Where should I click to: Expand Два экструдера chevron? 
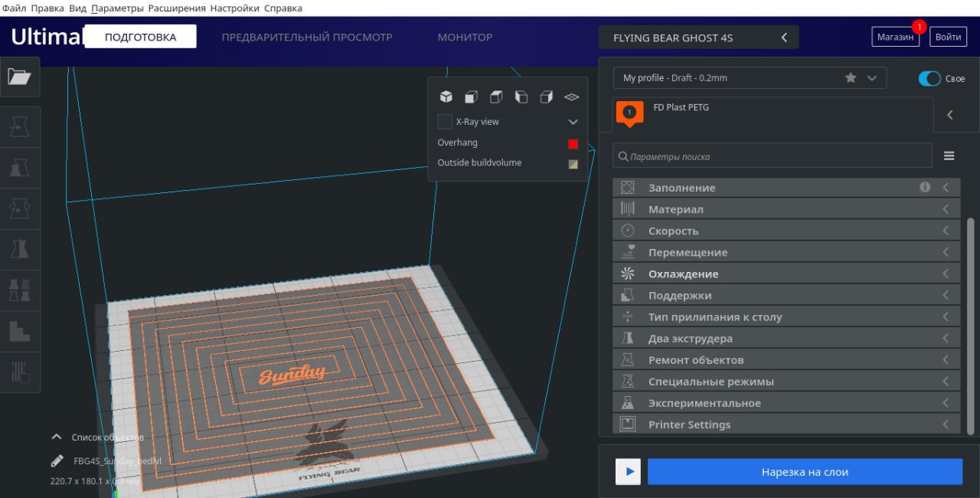click(x=946, y=338)
